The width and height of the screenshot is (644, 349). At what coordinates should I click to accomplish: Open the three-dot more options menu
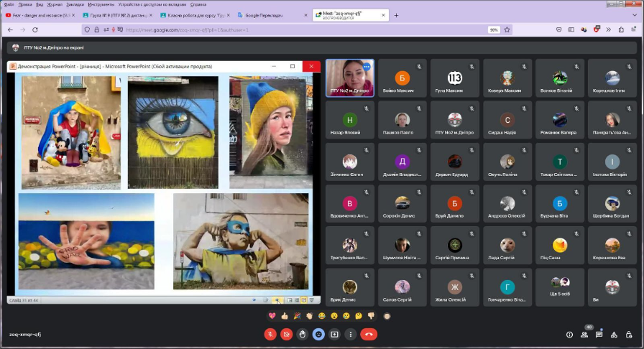[350, 334]
